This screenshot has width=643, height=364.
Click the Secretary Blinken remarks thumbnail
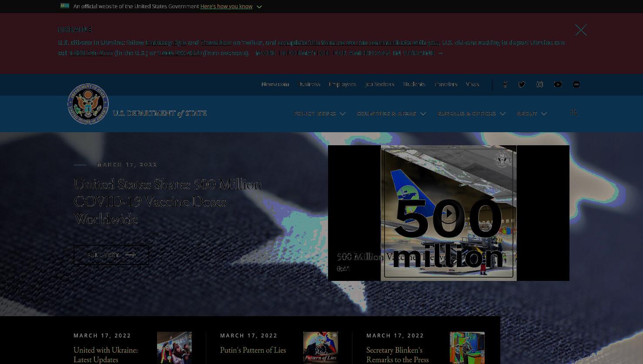pos(467,347)
